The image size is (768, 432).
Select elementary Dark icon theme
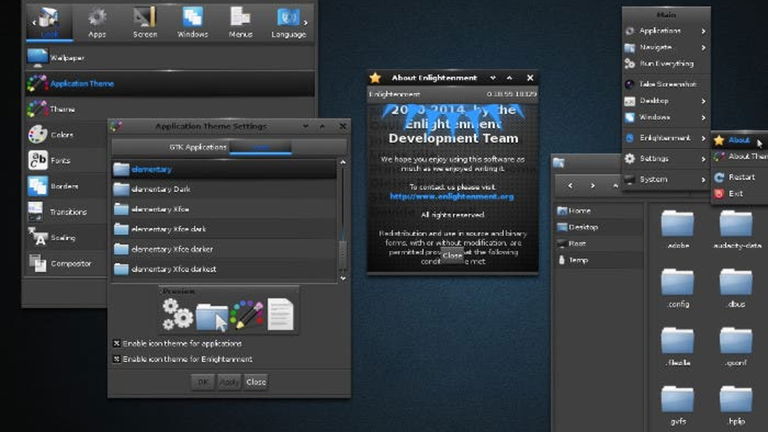[224, 189]
